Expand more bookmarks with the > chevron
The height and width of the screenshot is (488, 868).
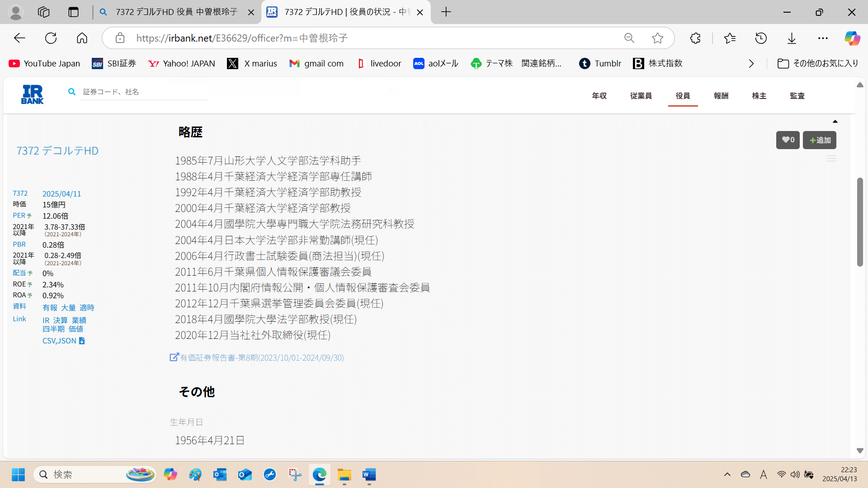pos(751,63)
